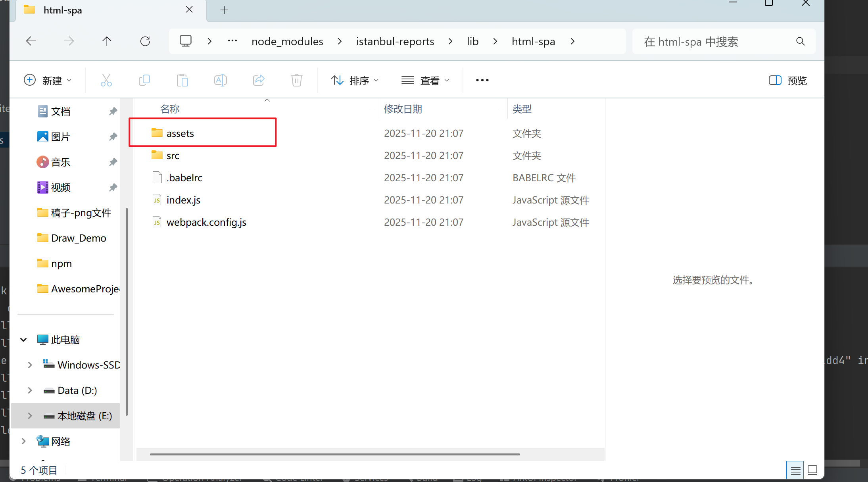Click the Rename icon in toolbar
This screenshot has height=482, width=868.
[x=220, y=81]
